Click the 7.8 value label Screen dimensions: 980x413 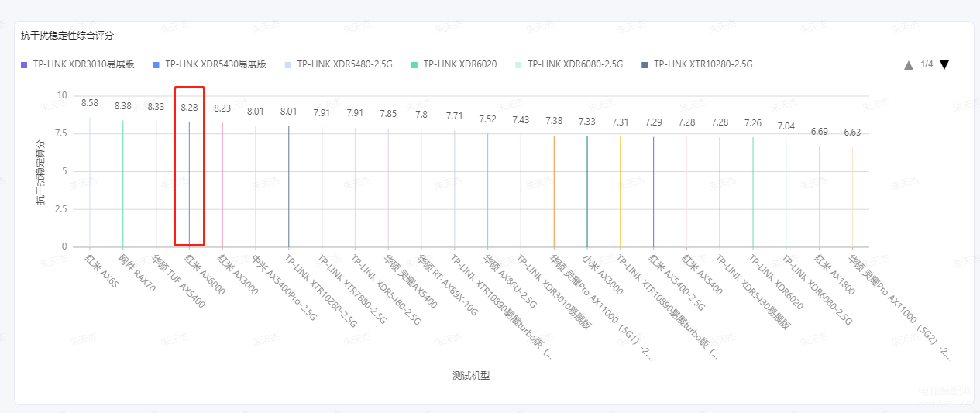(x=421, y=115)
